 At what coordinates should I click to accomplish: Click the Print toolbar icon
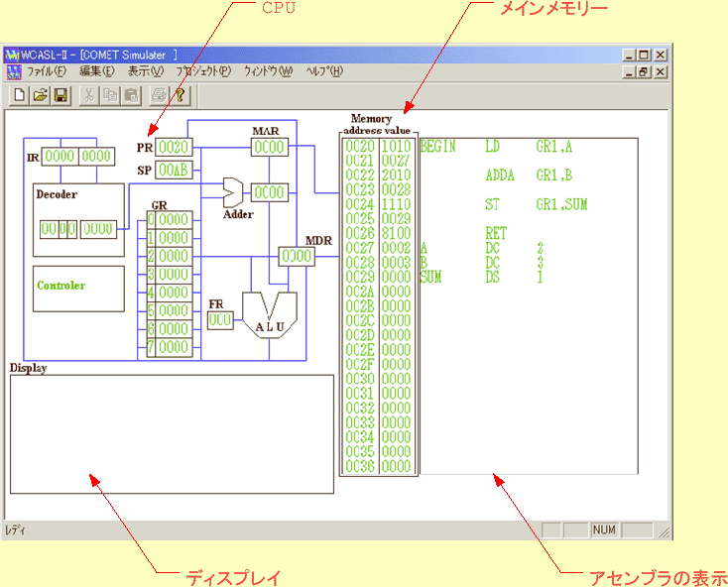click(159, 95)
